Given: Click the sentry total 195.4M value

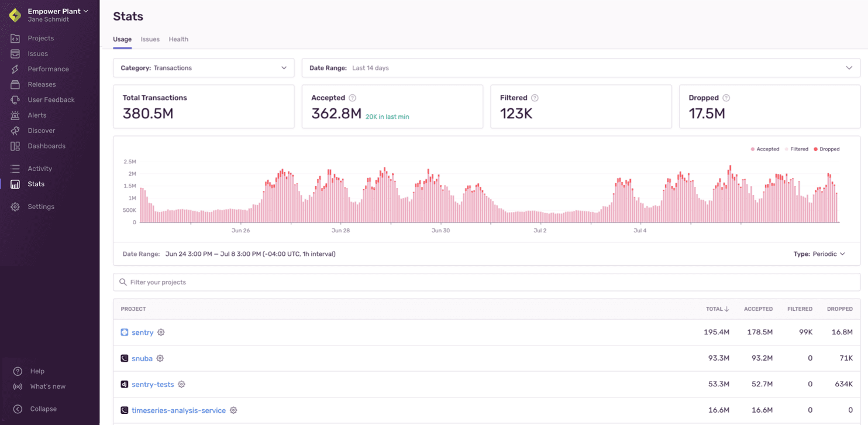Looking at the screenshot, I should [717, 333].
